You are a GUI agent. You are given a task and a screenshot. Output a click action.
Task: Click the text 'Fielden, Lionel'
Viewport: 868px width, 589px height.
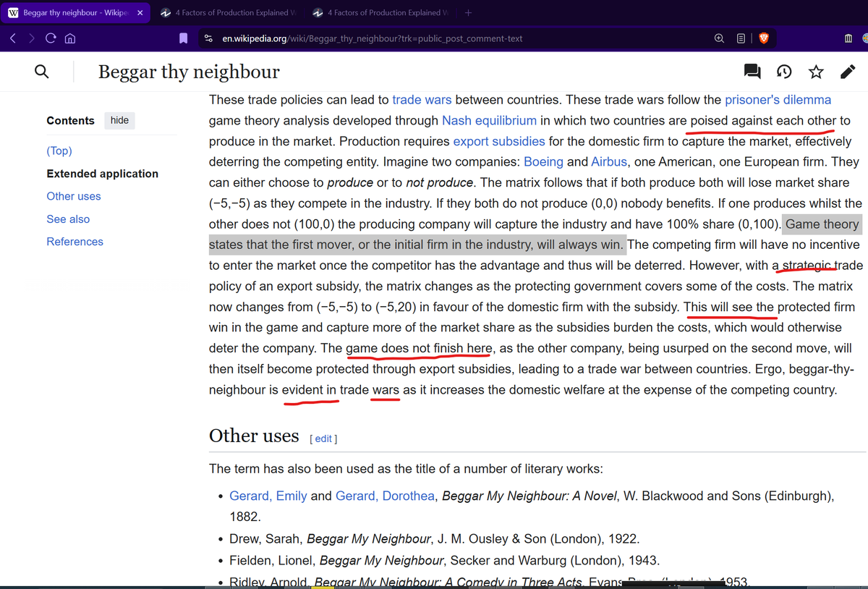click(271, 560)
